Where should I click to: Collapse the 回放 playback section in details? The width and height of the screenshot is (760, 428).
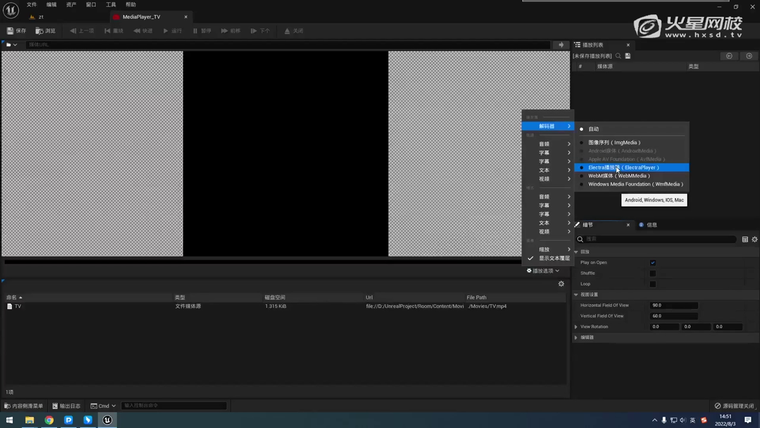[576, 252]
